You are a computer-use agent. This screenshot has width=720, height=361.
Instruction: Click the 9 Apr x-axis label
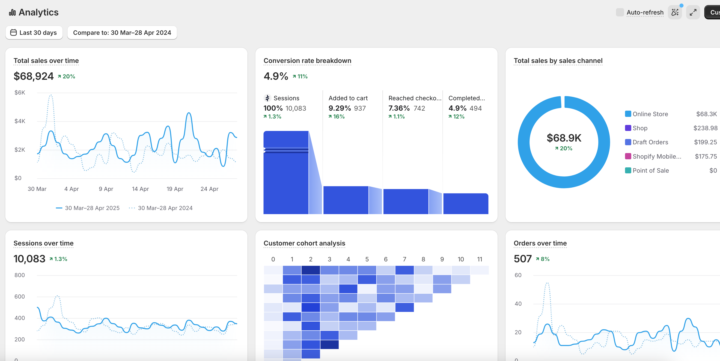tap(106, 189)
